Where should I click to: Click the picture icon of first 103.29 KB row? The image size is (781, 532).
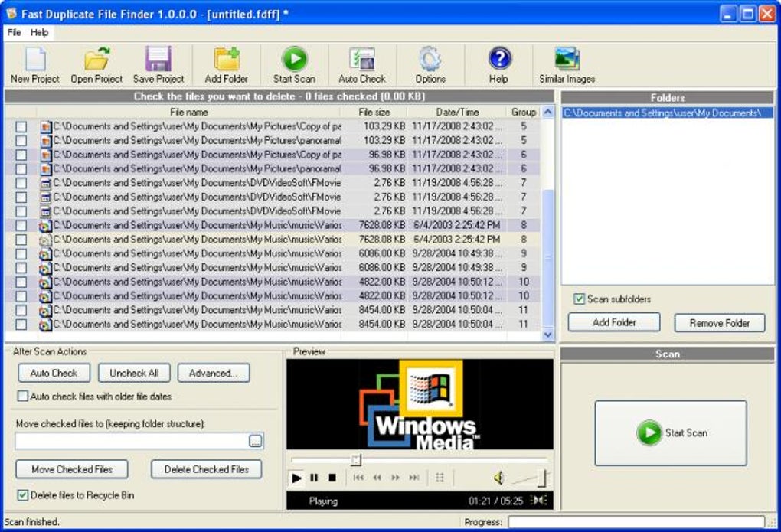[x=45, y=126]
